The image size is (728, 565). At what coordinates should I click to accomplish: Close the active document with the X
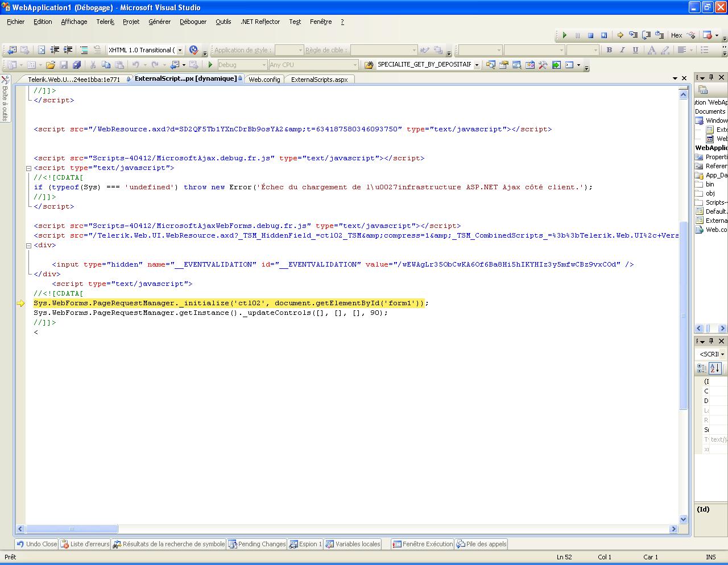coord(684,78)
